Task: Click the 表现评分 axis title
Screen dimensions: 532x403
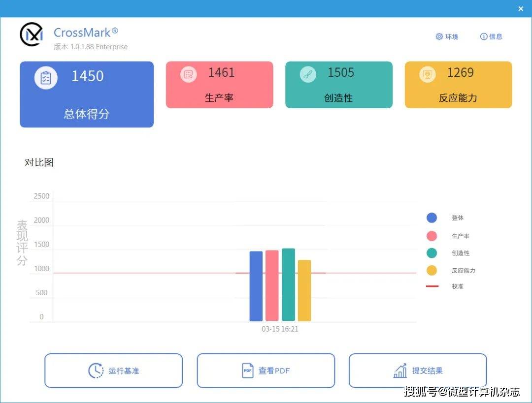Action: point(22,243)
